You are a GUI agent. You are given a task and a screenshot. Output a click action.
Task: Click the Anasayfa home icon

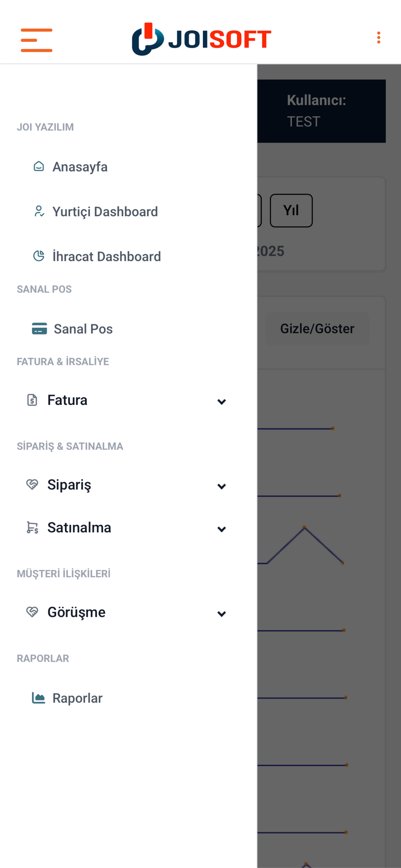point(39,167)
